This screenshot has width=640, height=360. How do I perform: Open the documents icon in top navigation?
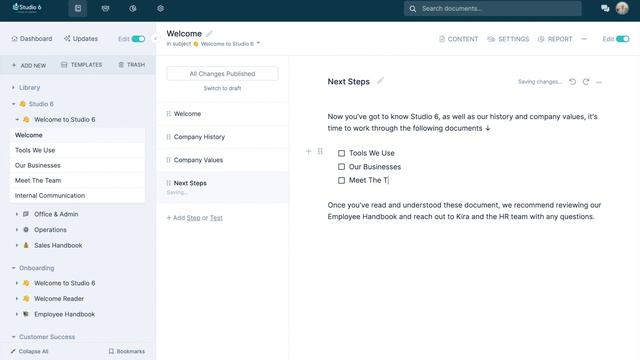(x=78, y=8)
